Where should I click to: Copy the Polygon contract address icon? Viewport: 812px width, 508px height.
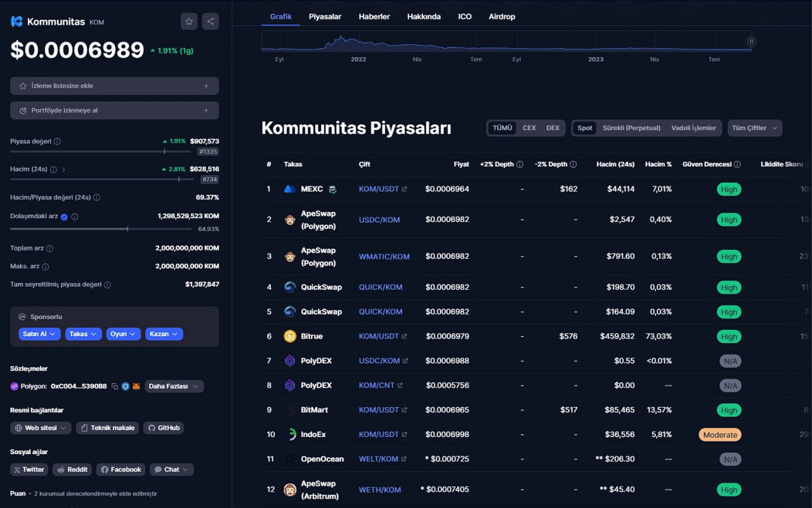[115, 386]
